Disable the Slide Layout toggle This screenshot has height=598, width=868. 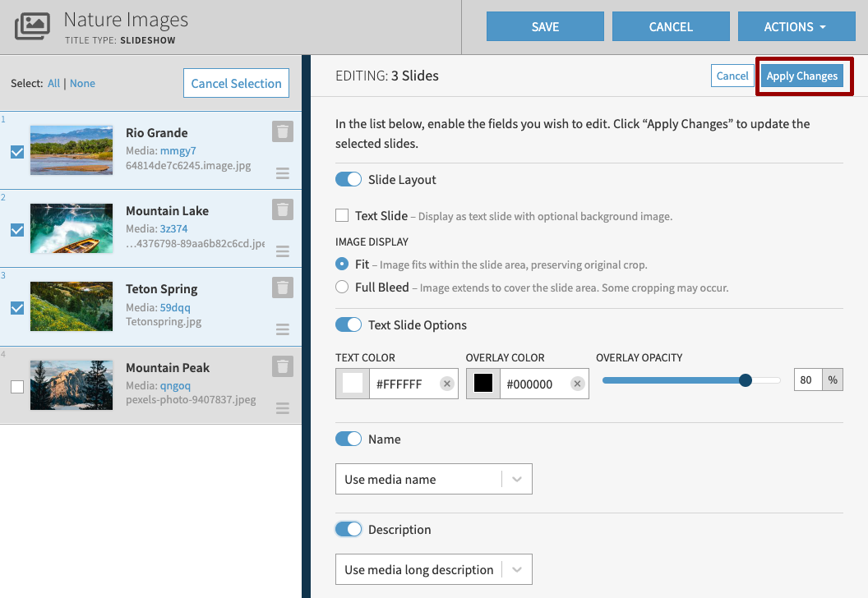point(349,179)
